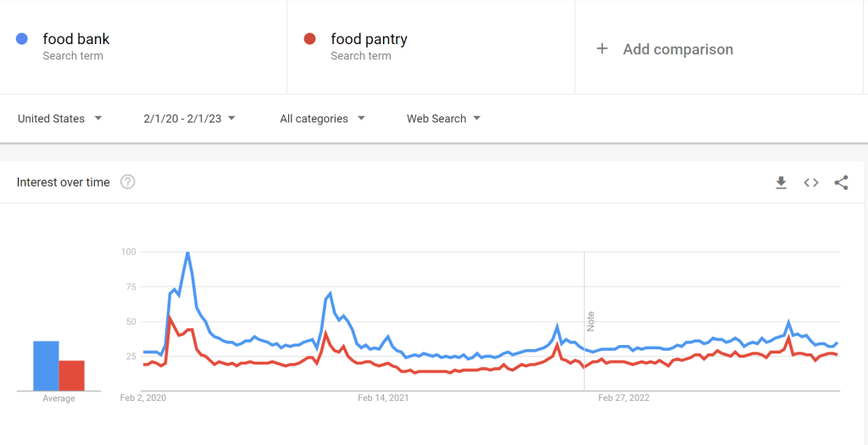Viewport: 868px width, 445px height.
Task: Click the plus icon to add comparison
Action: point(602,49)
